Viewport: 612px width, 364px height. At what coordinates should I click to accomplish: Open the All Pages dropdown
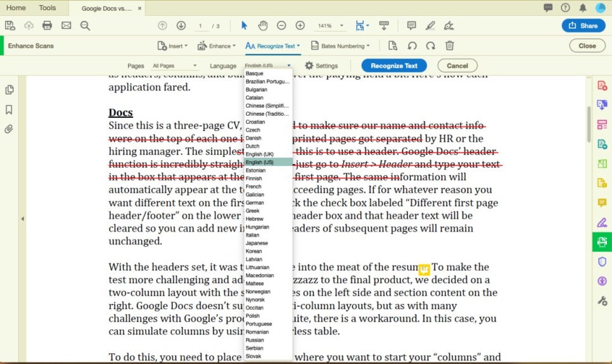pyautogui.click(x=174, y=66)
